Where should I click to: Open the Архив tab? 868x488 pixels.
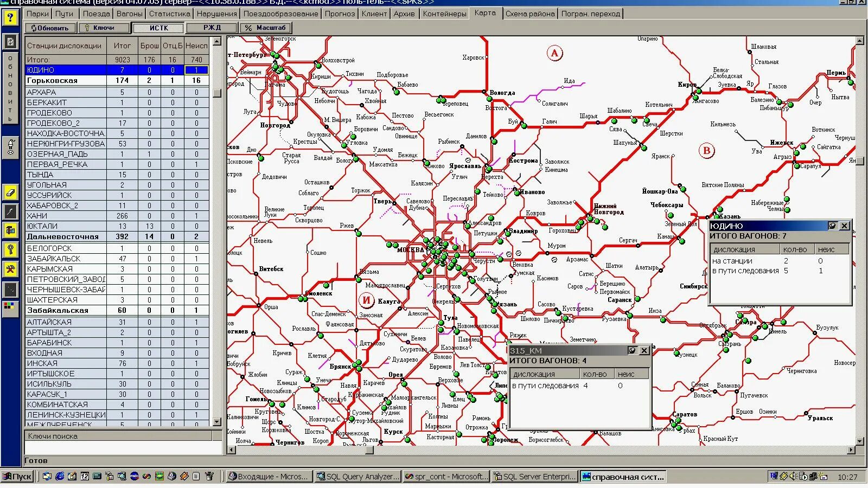pyautogui.click(x=404, y=14)
